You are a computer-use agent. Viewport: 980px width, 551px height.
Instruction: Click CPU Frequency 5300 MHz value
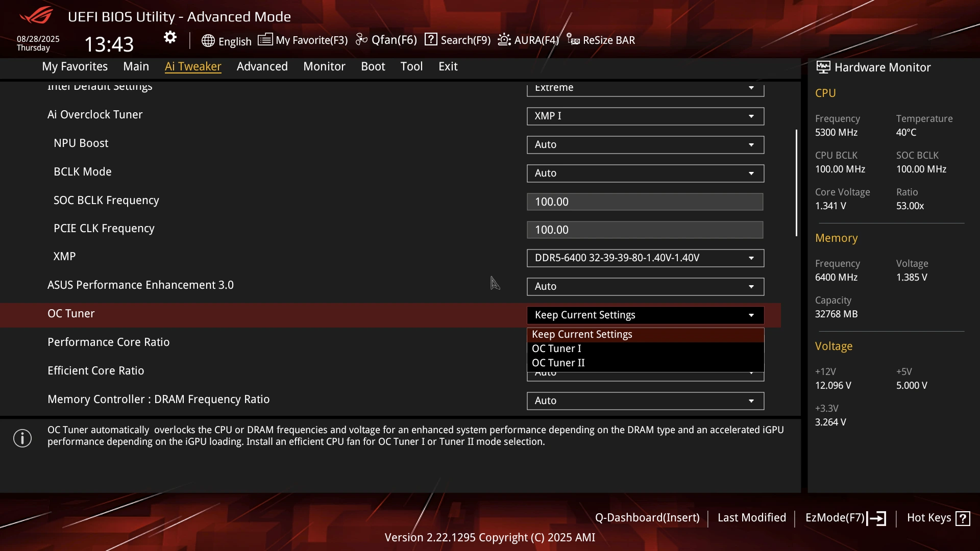(x=836, y=133)
